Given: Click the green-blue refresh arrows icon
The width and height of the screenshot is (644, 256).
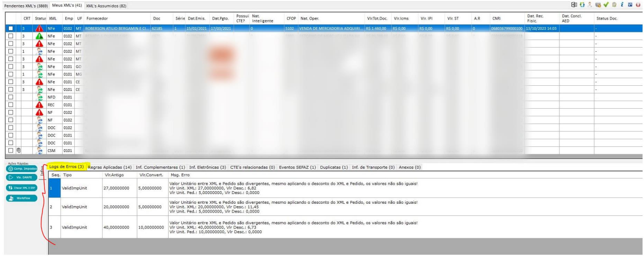Looking at the screenshot, I should click(x=582, y=5).
